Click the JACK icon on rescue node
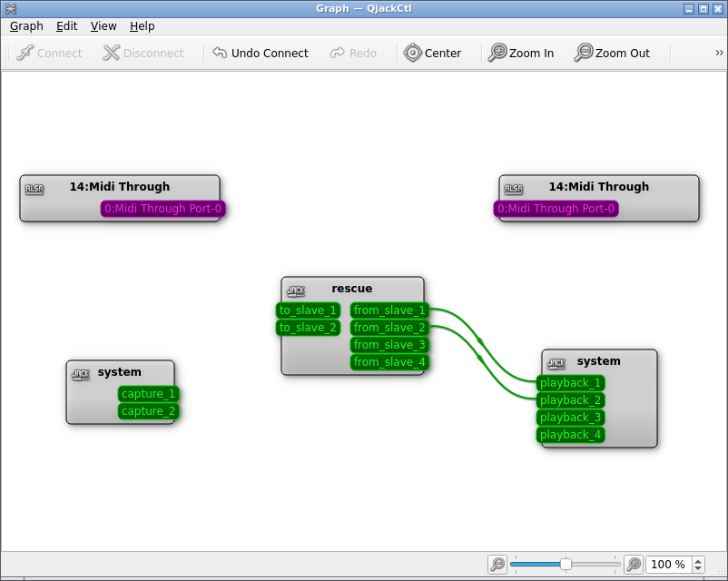728x581 pixels. point(296,291)
